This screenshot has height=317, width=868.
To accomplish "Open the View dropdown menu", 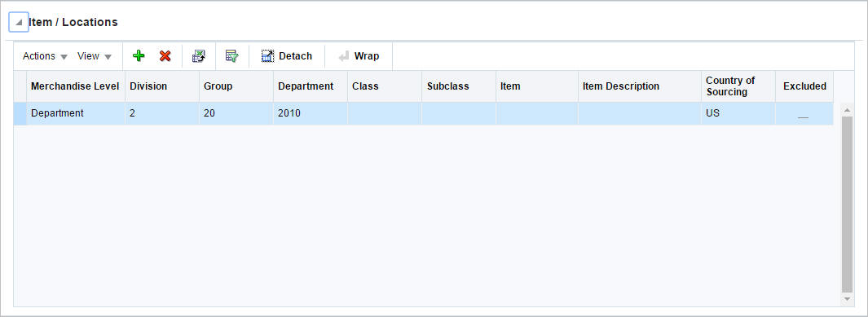I will pos(94,56).
